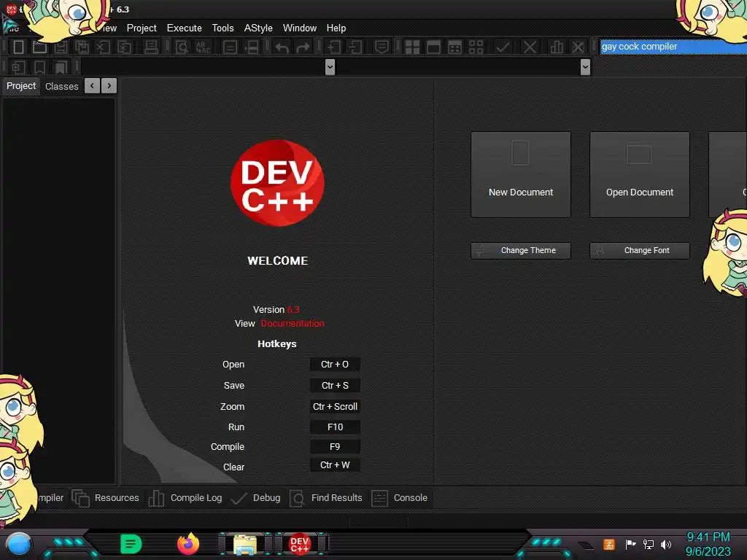Image resolution: width=747 pixels, height=560 pixels.
Task: Open the red Documentation link
Action: (x=293, y=323)
